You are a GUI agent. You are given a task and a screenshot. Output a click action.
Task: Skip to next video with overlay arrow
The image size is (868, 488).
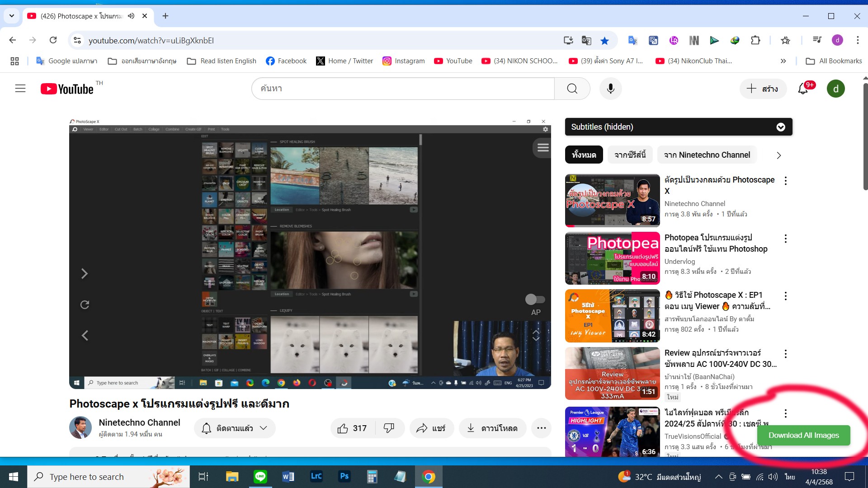pyautogui.click(x=85, y=273)
